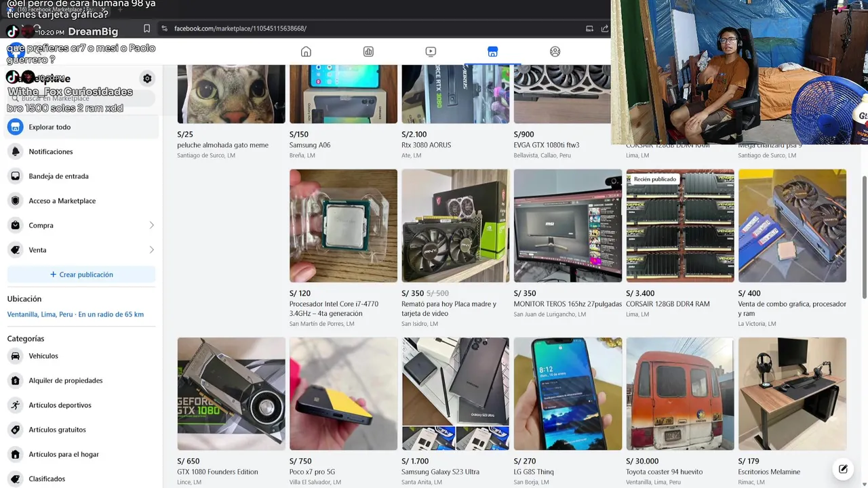Open CORSAIR 128GB DDR4 RAM S/3.400 listing
Image resolution: width=868 pixels, height=488 pixels.
tap(679, 243)
